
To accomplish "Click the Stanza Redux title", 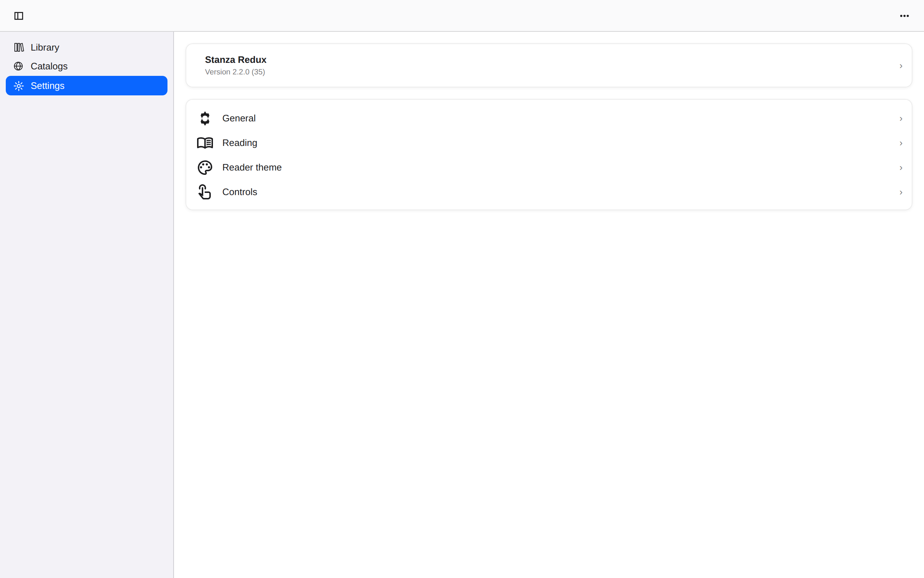I will [x=236, y=60].
